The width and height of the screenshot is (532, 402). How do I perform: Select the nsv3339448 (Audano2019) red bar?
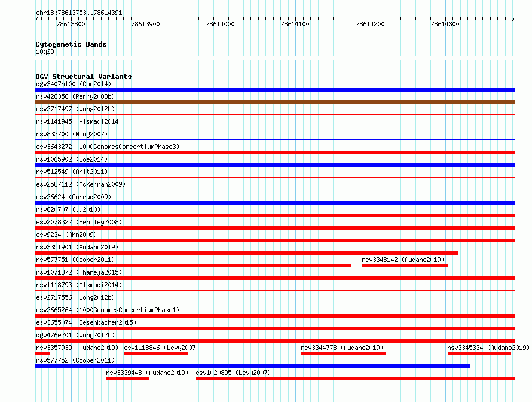pyautogui.click(x=127, y=379)
